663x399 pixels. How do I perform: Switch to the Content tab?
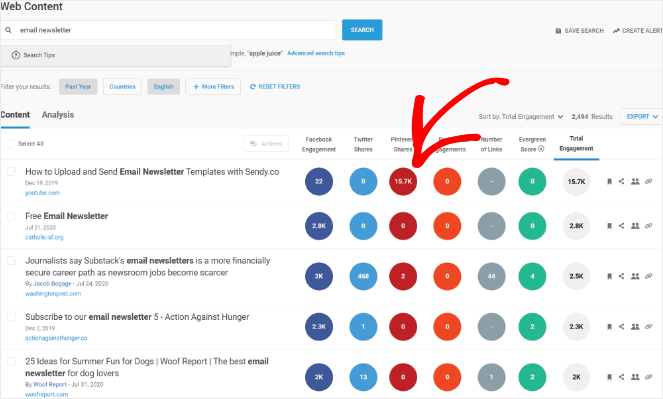(x=15, y=115)
